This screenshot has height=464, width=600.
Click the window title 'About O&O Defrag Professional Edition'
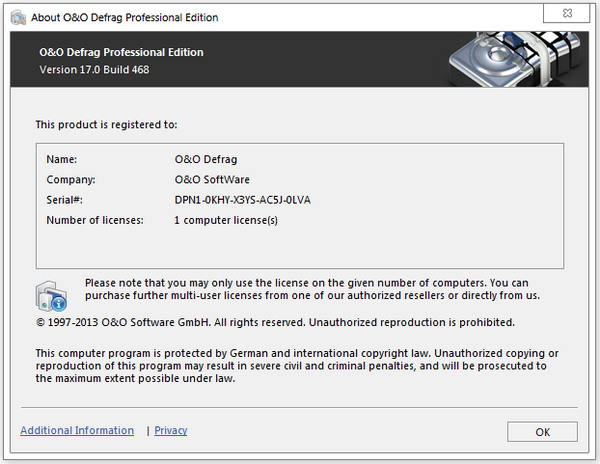pyautogui.click(x=127, y=18)
